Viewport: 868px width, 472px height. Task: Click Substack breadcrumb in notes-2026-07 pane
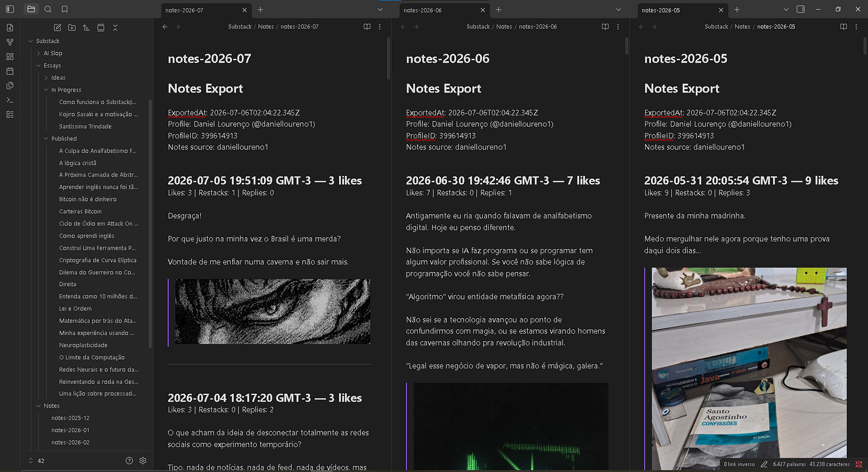[240, 27]
